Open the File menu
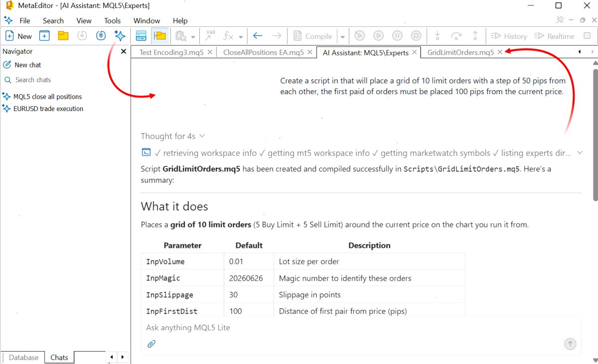The width and height of the screenshot is (598, 364). [x=25, y=20]
